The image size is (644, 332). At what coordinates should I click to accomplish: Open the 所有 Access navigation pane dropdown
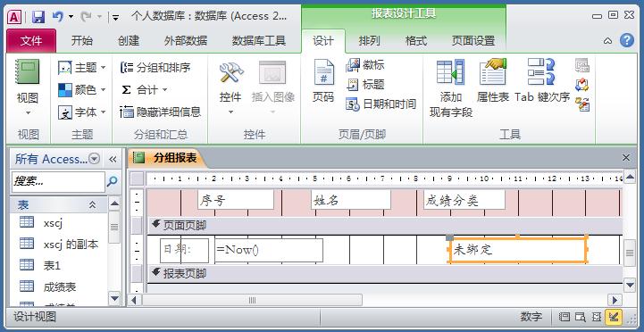(x=95, y=159)
